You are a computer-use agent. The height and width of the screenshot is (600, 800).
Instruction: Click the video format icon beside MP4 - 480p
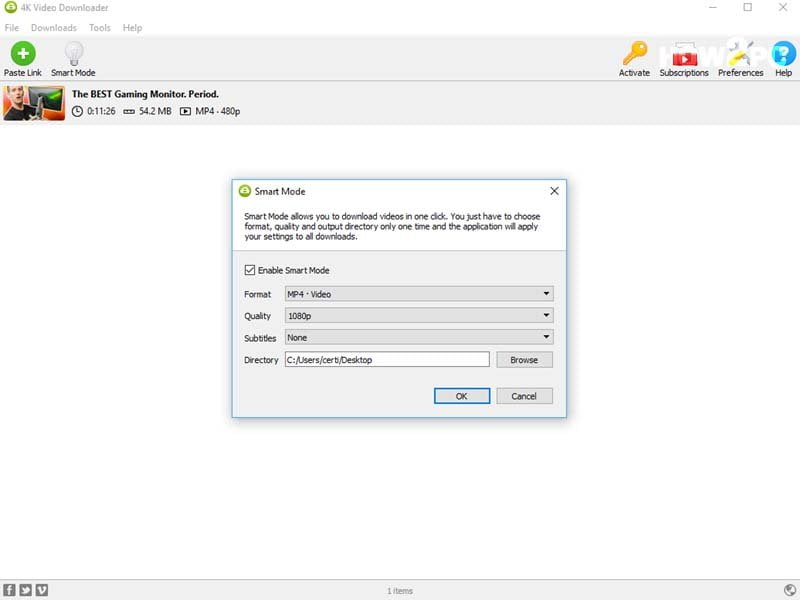coord(185,111)
